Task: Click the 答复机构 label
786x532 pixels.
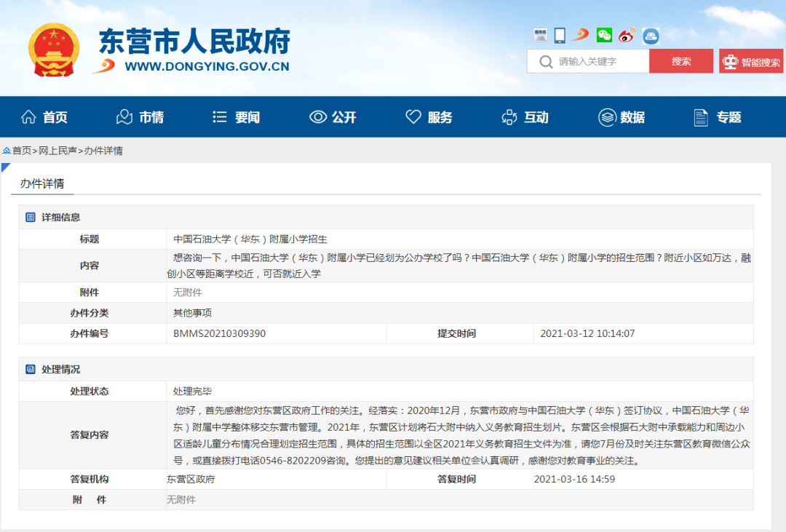Action: (90, 480)
